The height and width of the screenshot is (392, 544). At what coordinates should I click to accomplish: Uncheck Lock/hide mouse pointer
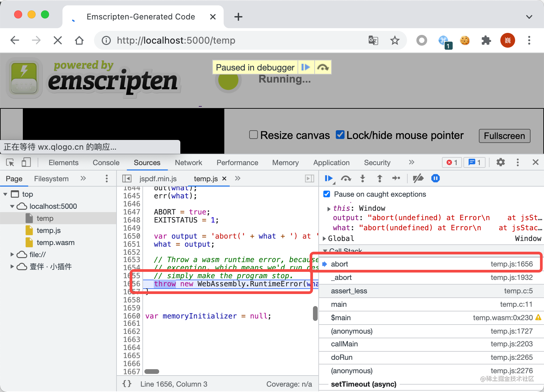click(340, 135)
